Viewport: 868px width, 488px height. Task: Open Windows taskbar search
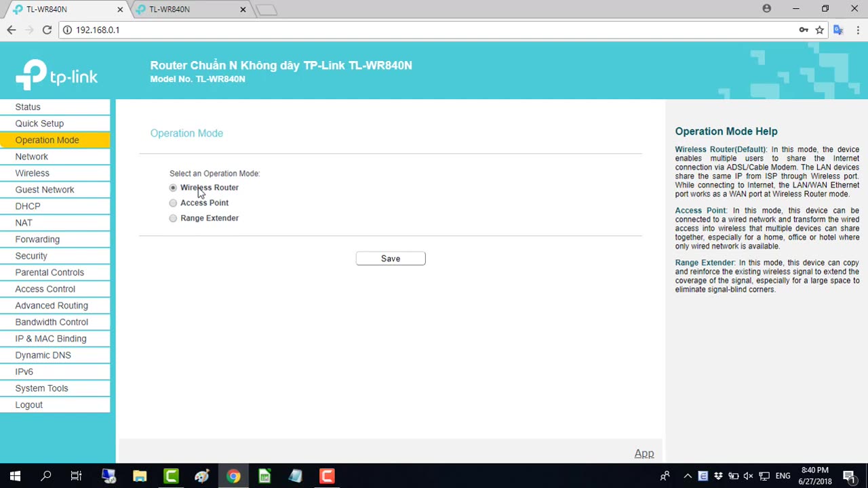tap(46, 476)
